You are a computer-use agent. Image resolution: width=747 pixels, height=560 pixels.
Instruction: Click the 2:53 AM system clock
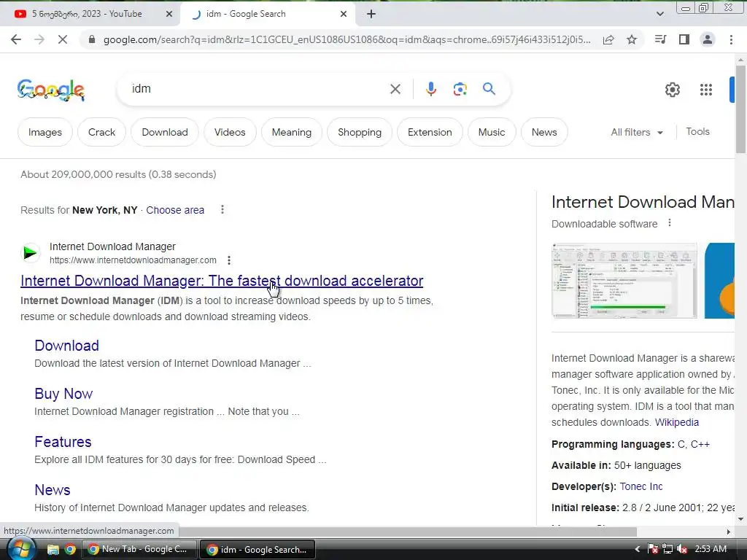click(x=711, y=549)
